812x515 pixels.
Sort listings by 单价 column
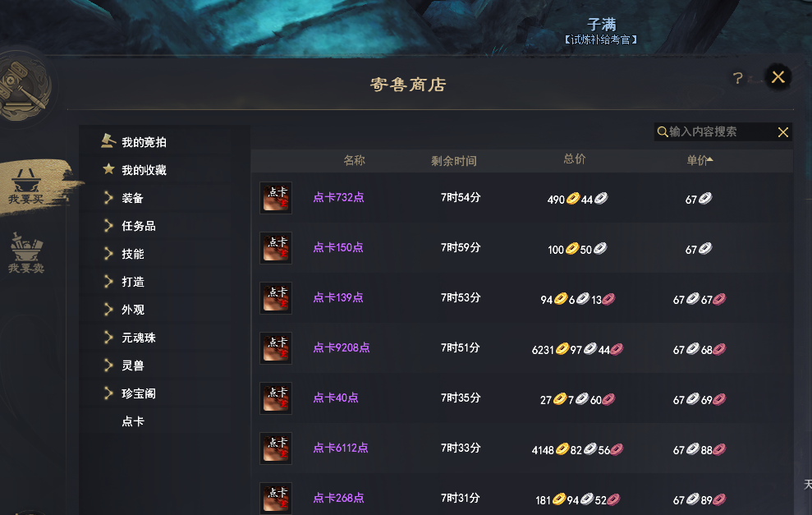point(700,161)
